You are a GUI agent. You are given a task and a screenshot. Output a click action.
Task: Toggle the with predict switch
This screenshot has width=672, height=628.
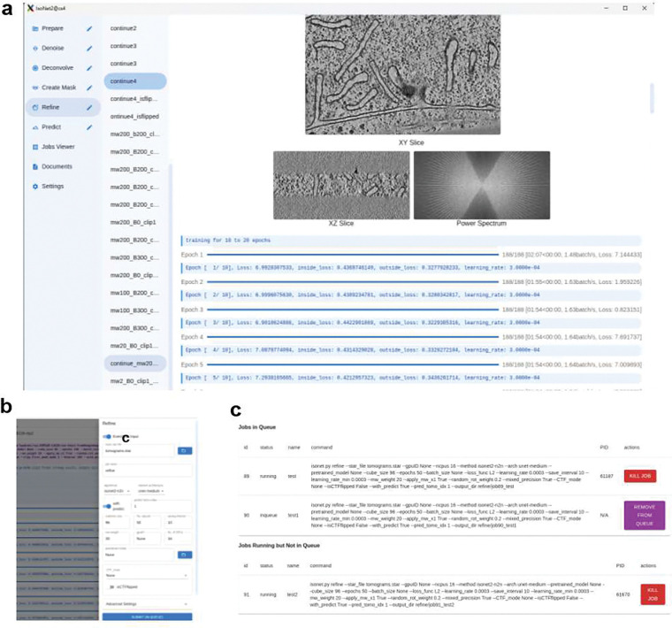click(x=107, y=506)
